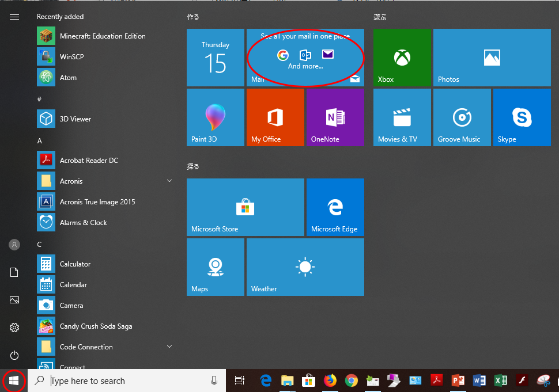Image resolution: width=559 pixels, height=392 pixels.
Task: Open the Microsoft Edge tile
Action: (x=335, y=207)
